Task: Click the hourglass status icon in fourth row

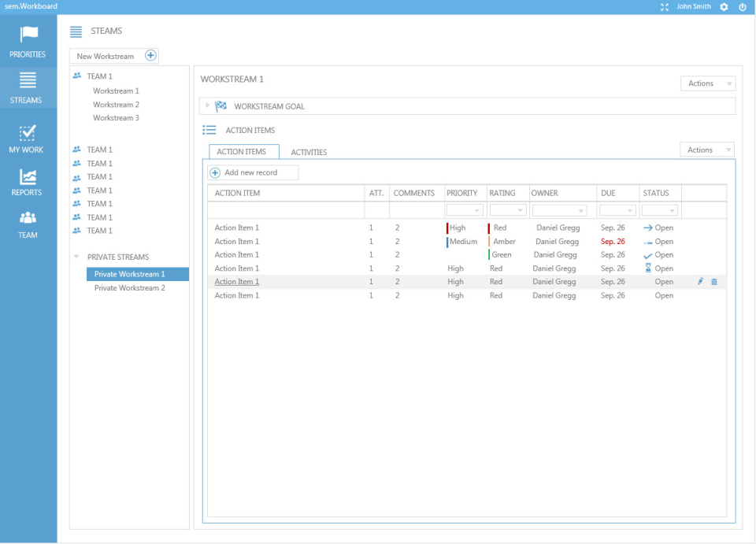Action: pyautogui.click(x=648, y=268)
